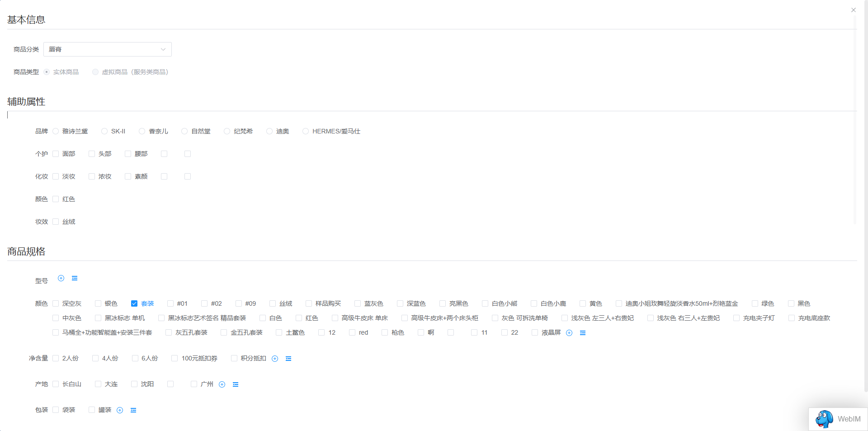This screenshot has height=431, width=868.
Task: Check the 面部 option under 个护
Action: [56, 154]
